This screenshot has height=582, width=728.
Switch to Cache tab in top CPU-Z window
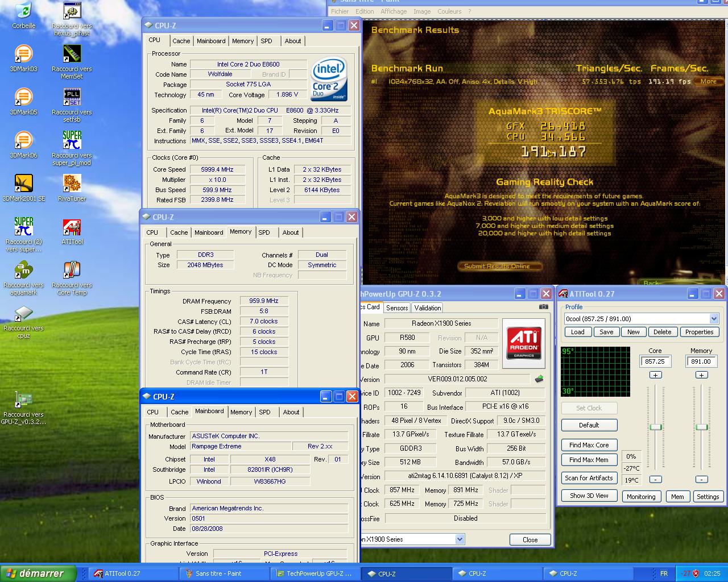coord(181,41)
